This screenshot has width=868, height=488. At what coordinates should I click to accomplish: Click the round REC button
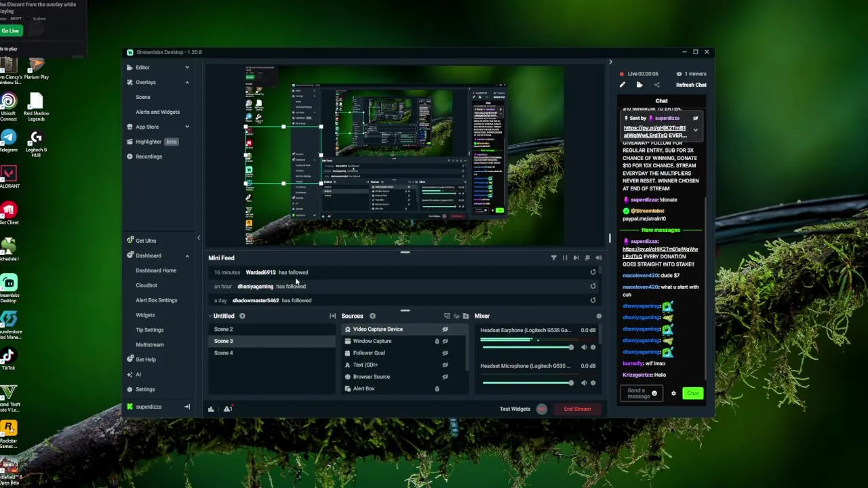tap(541, 409)
